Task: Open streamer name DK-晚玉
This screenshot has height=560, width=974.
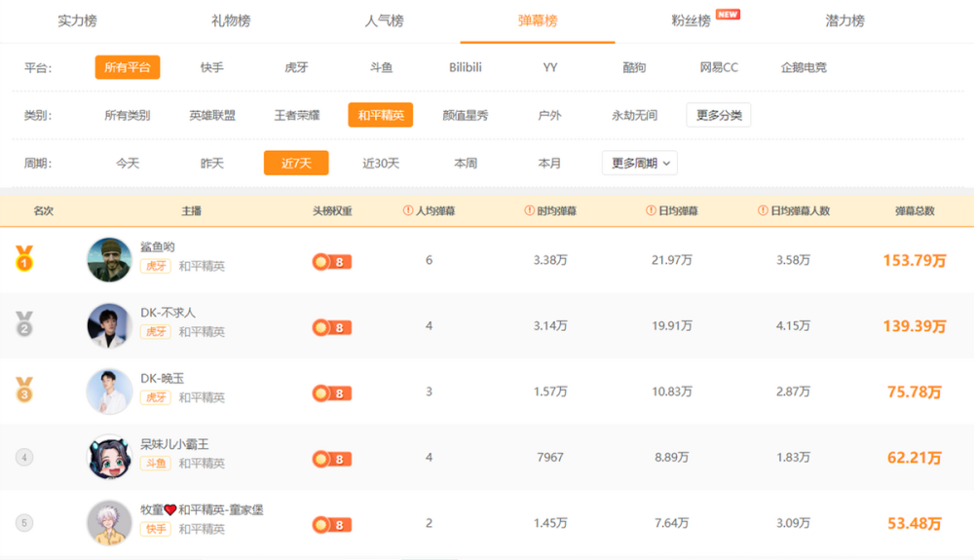Action: click(162, 378)
